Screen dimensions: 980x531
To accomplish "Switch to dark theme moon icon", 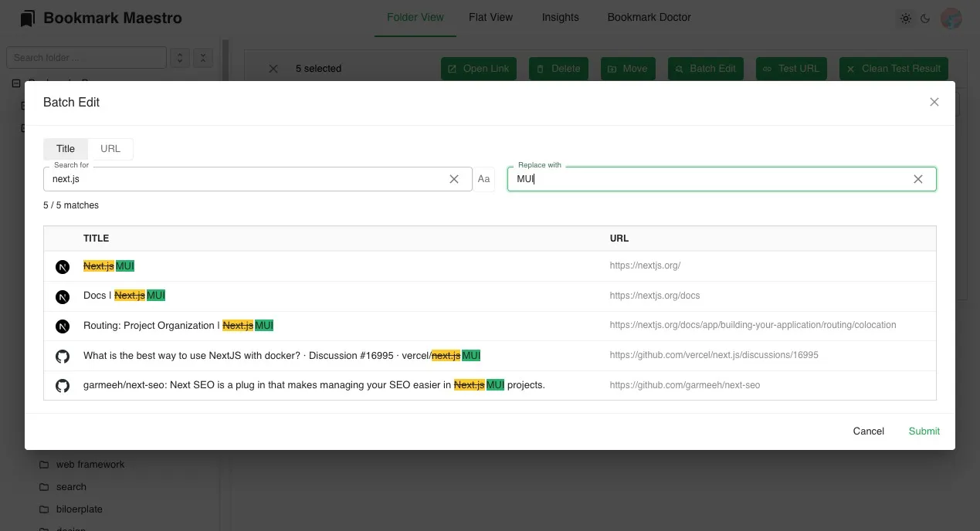I will 925,19.
